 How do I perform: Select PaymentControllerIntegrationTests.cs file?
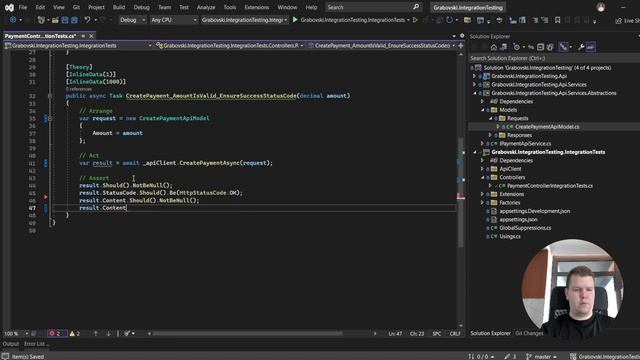[550, 186]
